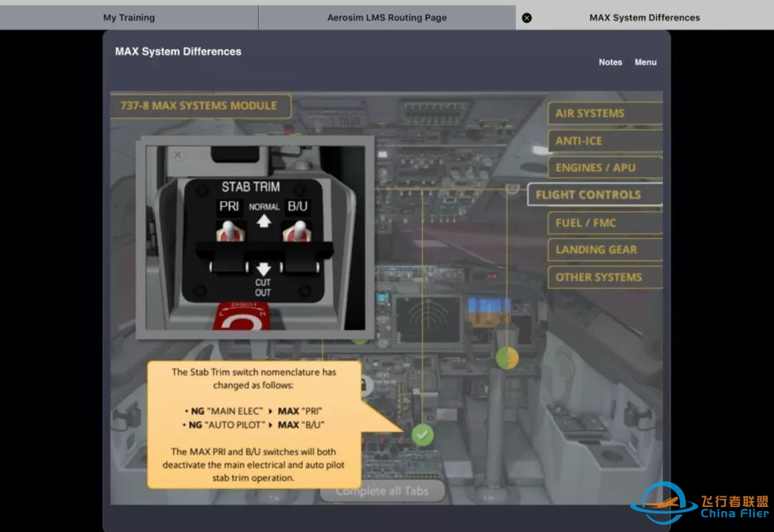This screenshot has height=532, width=774.
Task: Select the ANTI-ICE category
Action: pos(605,141)
